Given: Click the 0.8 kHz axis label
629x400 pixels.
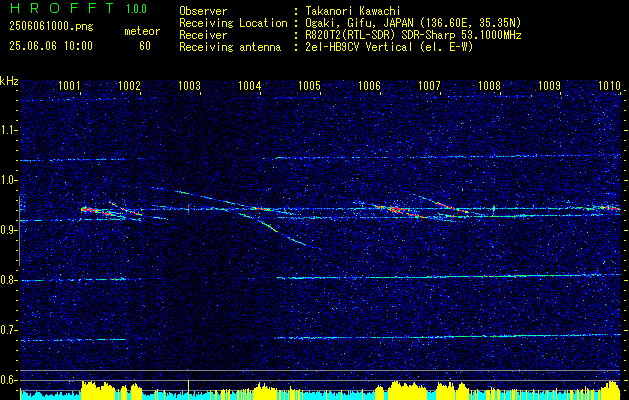Looking at the screenshot, I should 9,280.
